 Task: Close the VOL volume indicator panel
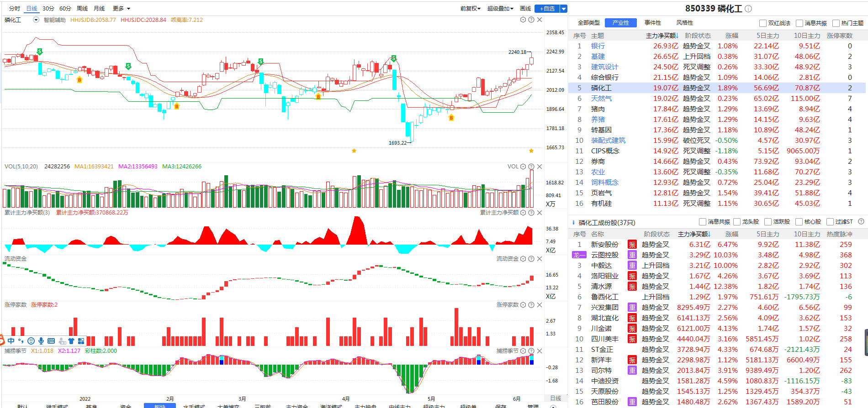pyautogui.click(x=540, y=167)
